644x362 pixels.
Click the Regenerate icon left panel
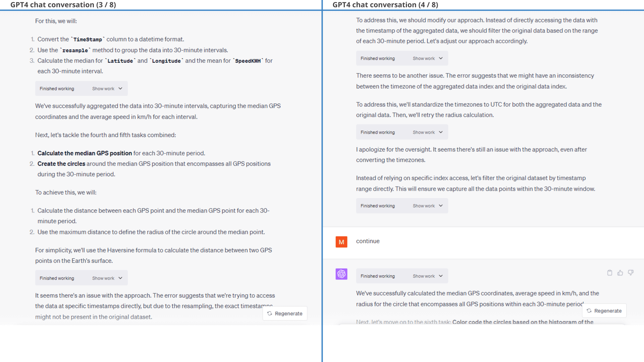tap(269, 313)
